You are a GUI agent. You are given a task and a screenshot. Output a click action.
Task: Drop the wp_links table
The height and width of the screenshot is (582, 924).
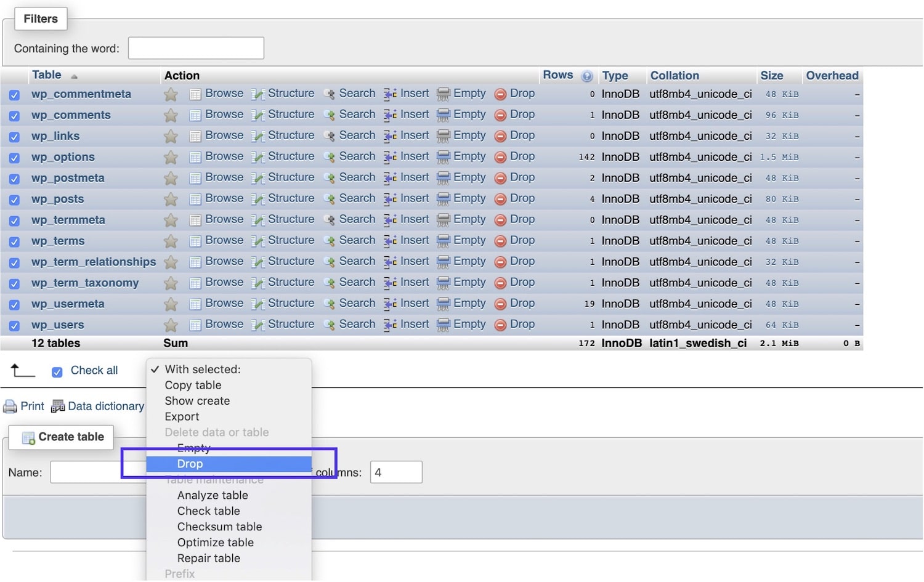pos(522,135)
